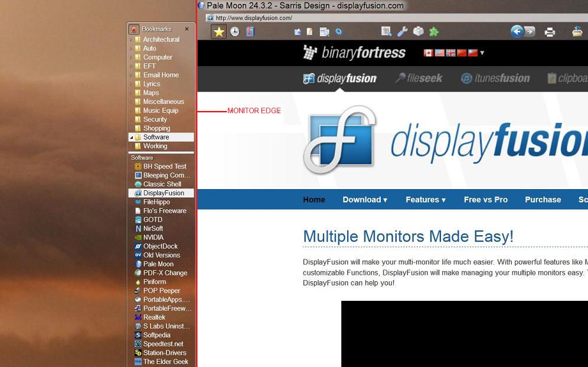
Task: Collapse the Software bookmarks folder
Action: point(131,137)
